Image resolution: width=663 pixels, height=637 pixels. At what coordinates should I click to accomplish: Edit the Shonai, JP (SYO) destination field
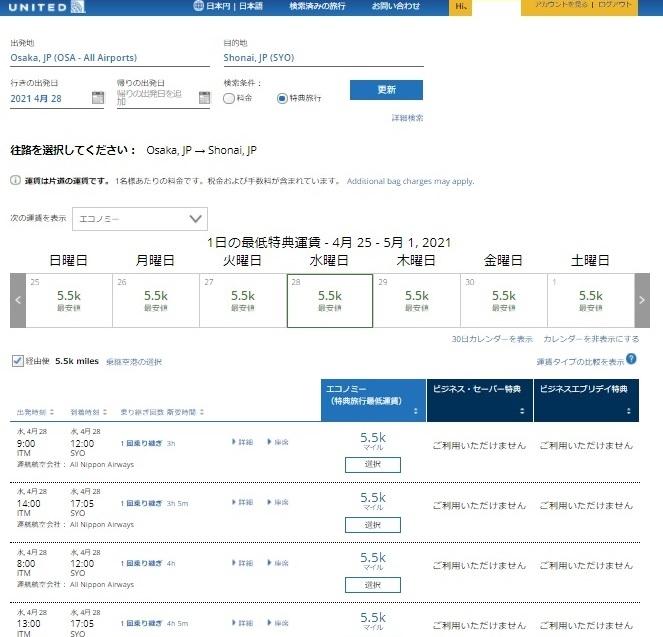pyautogui.click(x=323, y=58)
